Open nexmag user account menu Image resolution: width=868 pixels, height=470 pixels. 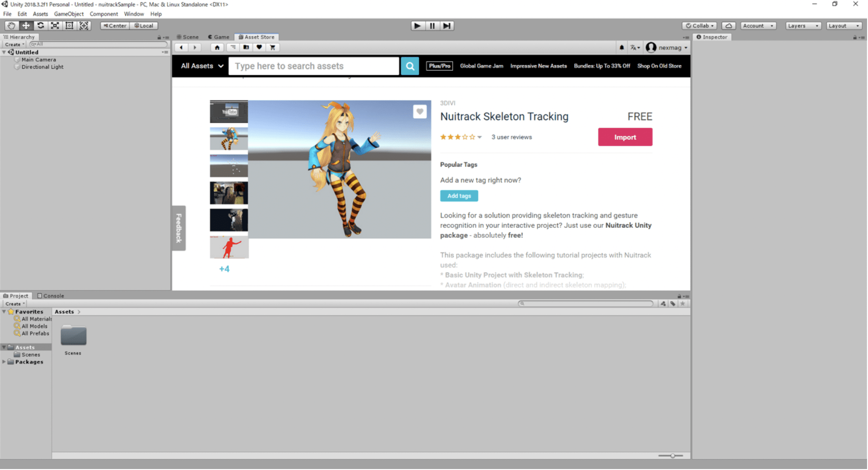coord(667,48)
